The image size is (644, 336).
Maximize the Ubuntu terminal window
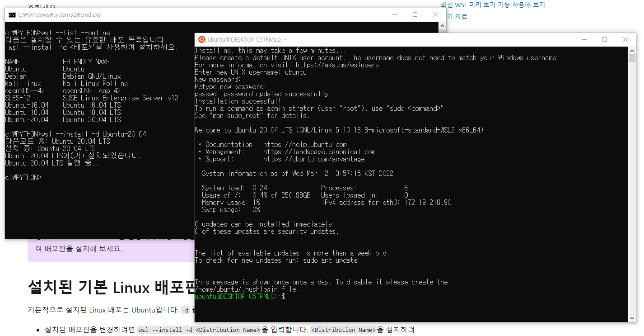point(604,40)
